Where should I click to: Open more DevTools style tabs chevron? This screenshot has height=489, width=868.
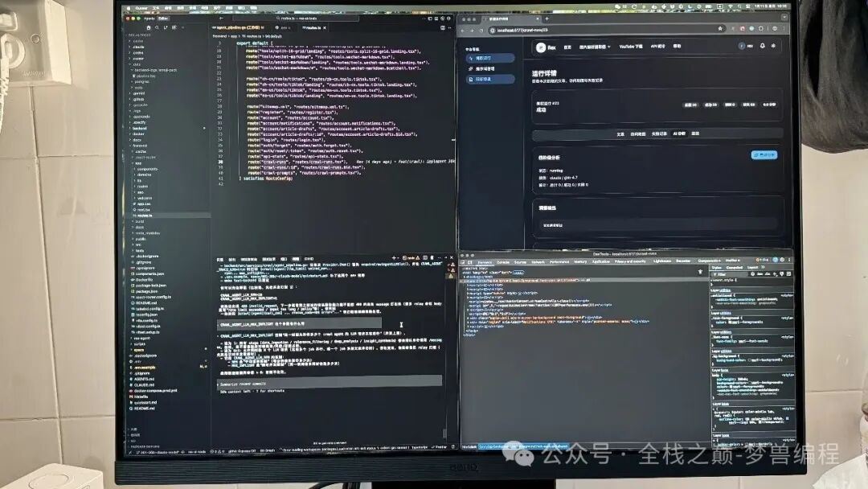tap(763, 267)
